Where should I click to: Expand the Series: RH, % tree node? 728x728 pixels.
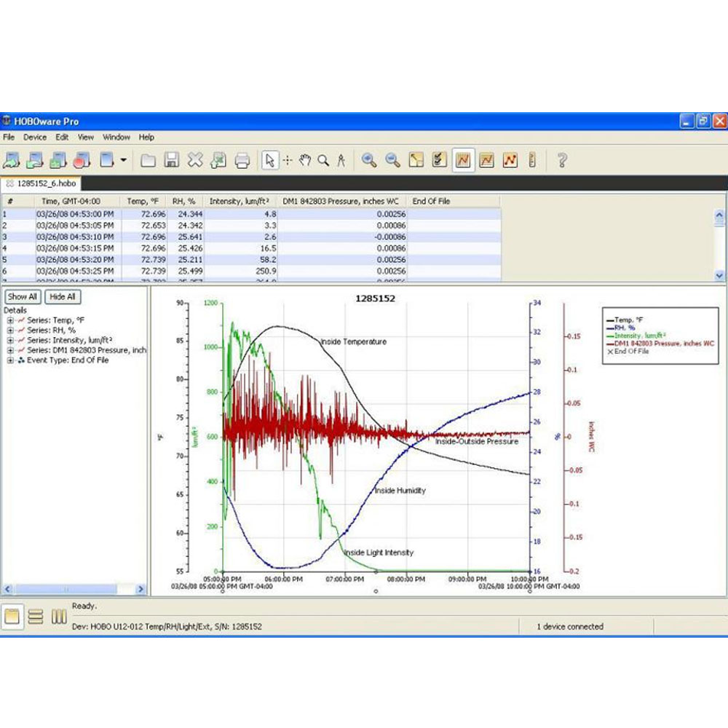tap(10, 330)
